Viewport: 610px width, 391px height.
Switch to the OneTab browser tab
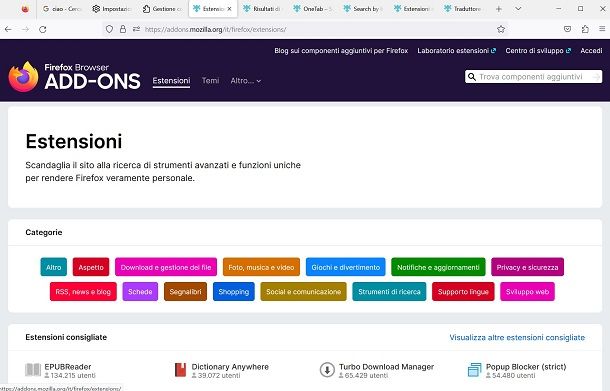point(312,9)
